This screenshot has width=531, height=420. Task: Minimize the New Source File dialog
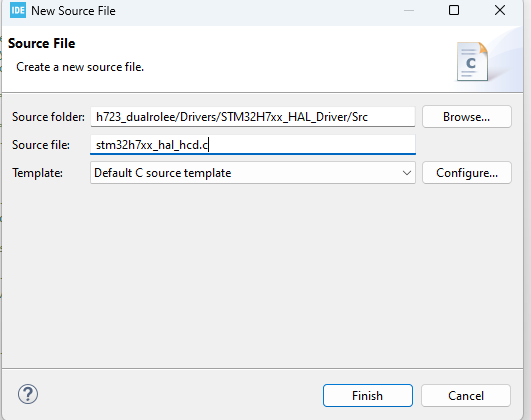(409, 10)
